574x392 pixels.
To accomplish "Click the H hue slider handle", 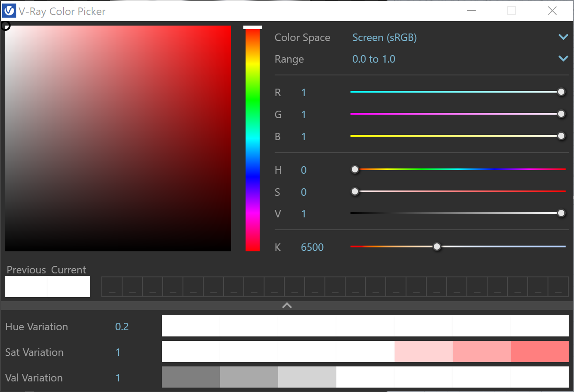I will [x=355, y=169].
